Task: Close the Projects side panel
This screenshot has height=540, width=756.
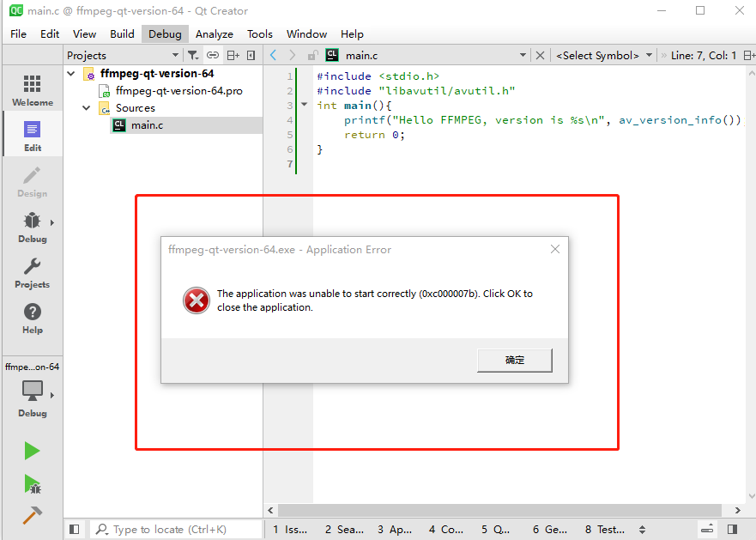Action: coord(251,56)
